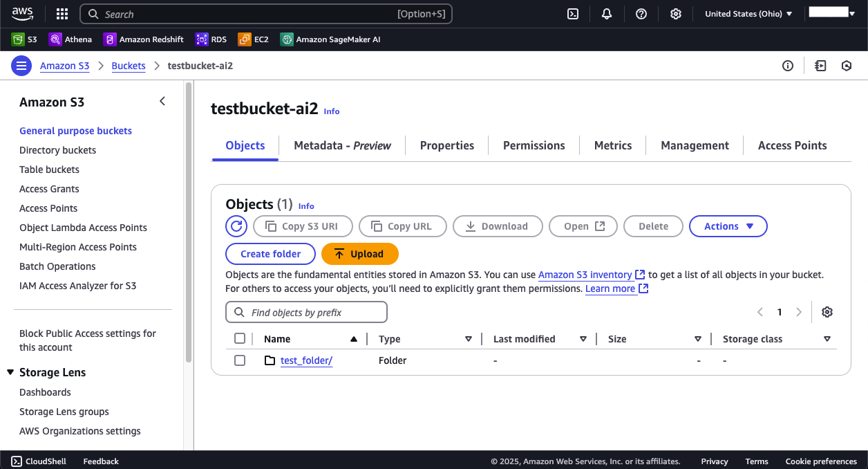This screenshot has width=868, height=469.
Task: Open the test_folder/ link
Action: click(x=307, y=360)
